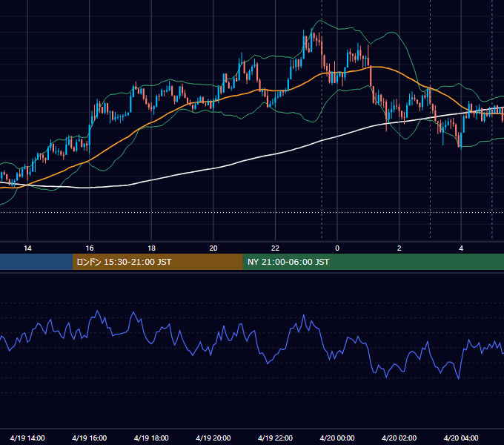Screen dimensions: 504x445
Task: Click the ロンドン 15:30-21:00 JST session bar
Action: point(157,262)
